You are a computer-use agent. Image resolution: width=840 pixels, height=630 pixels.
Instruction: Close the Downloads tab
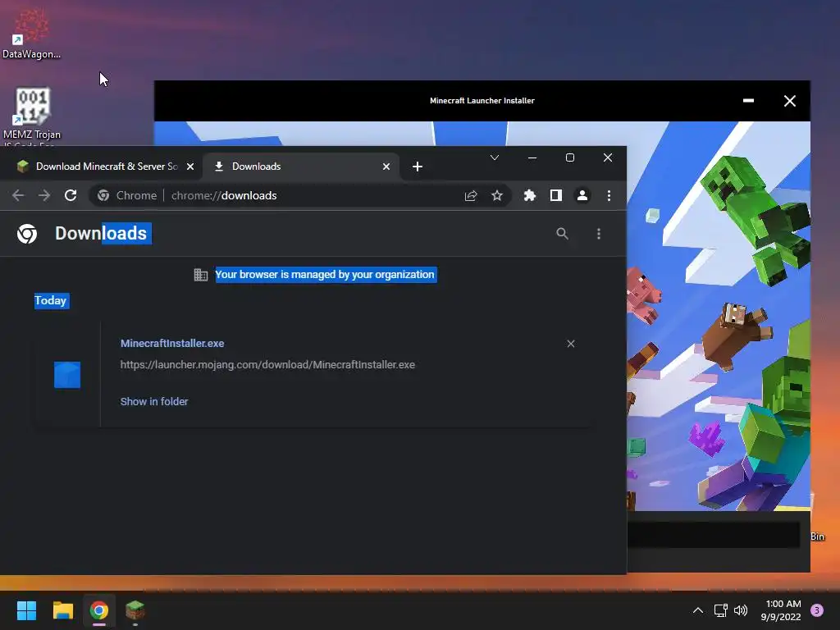[386, 167]
